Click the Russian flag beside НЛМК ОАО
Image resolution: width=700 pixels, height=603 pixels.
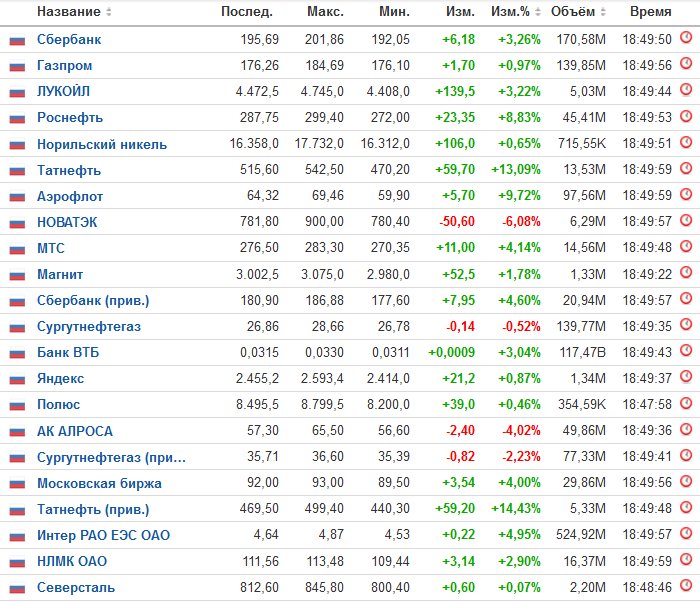pos(17,563)
